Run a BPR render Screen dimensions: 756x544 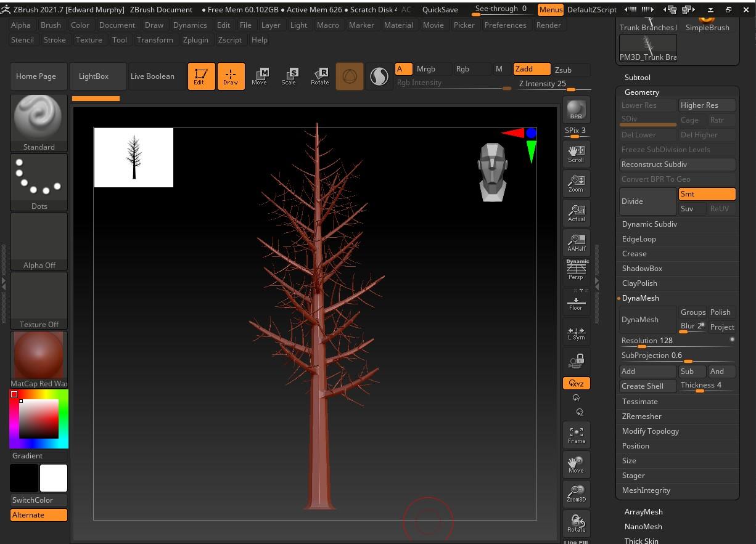pos(576,110)
